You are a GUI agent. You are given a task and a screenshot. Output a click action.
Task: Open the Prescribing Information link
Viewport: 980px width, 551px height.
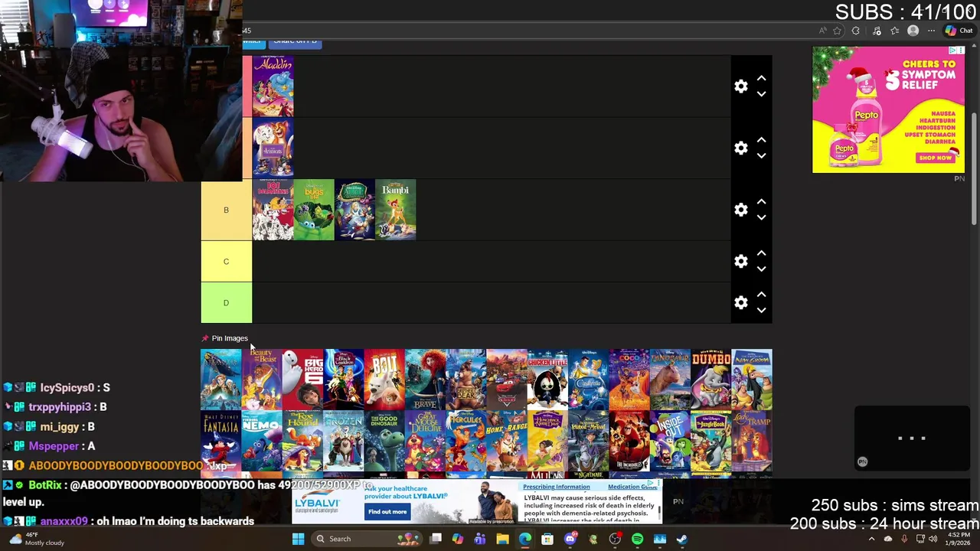(x=557, y=487)
